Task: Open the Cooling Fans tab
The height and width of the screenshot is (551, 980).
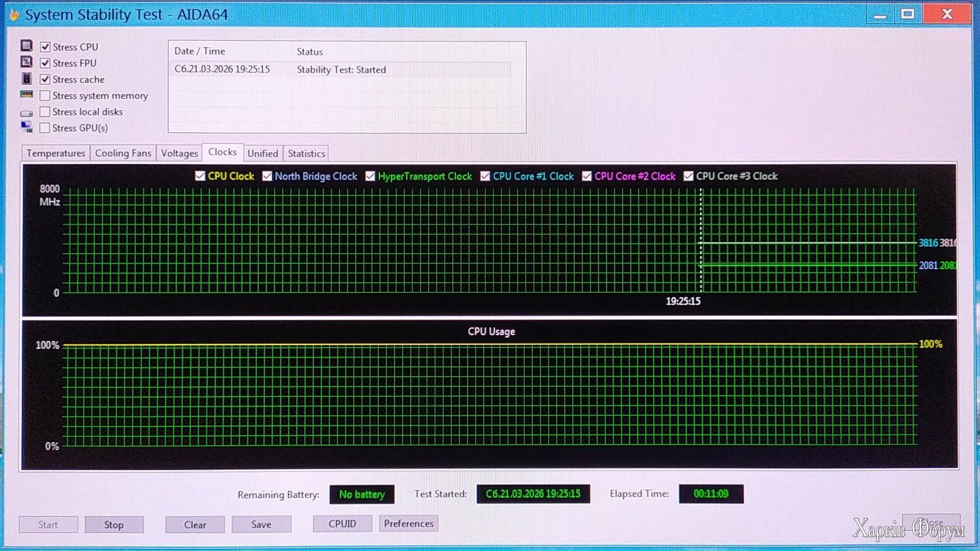Action: 123,153
